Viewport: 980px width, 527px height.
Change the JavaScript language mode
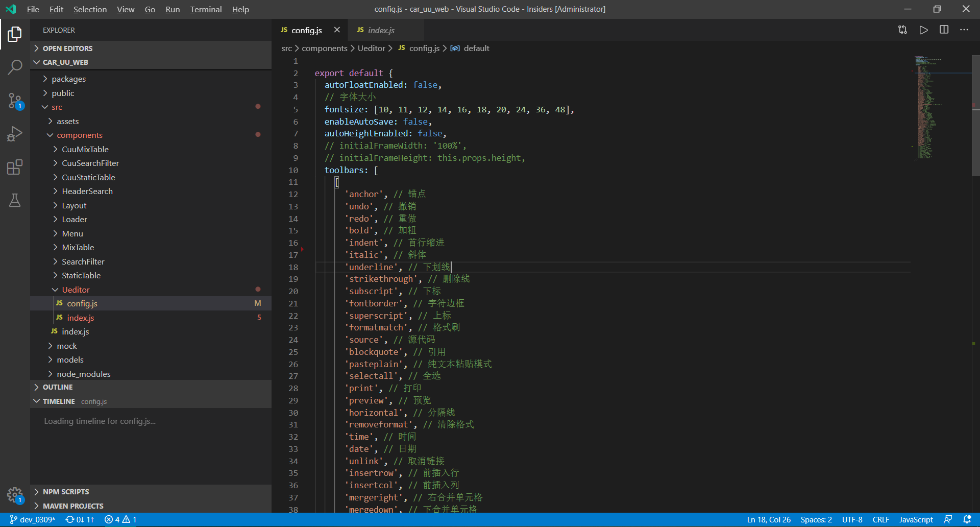pyautogui.click(x=916, y=519)
